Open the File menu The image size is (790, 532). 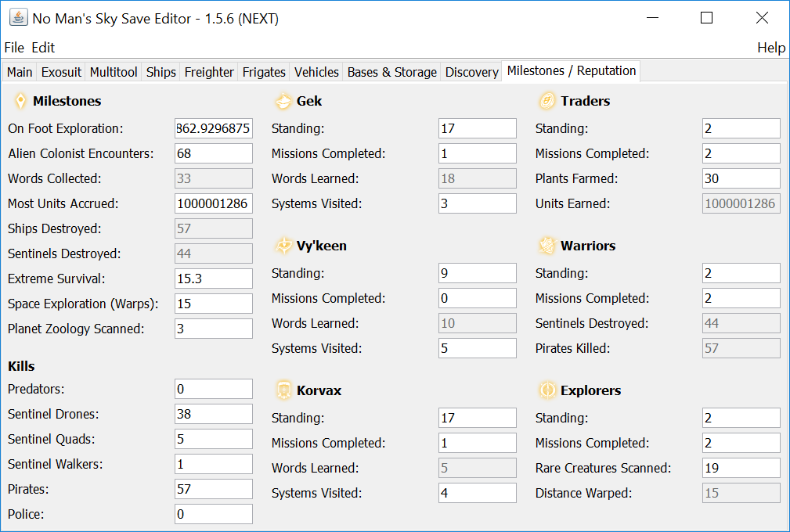point(14,48)
